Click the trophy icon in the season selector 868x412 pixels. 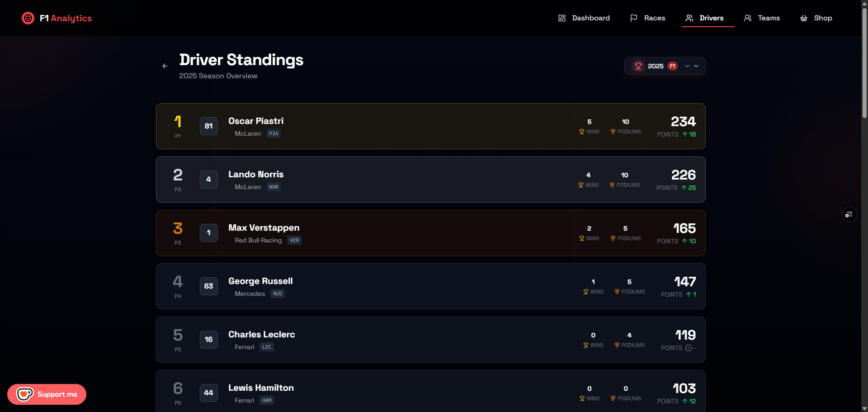[x=638, y=66]
